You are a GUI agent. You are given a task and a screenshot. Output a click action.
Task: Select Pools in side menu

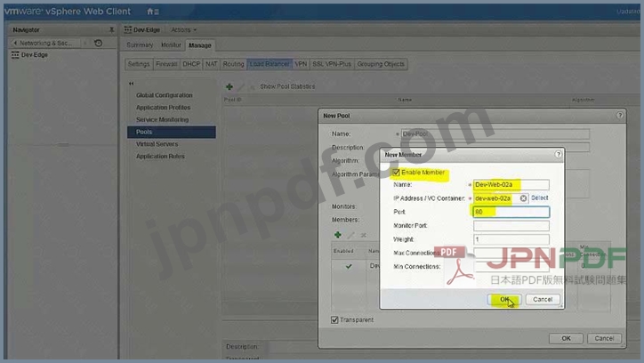tap(172, 132)
